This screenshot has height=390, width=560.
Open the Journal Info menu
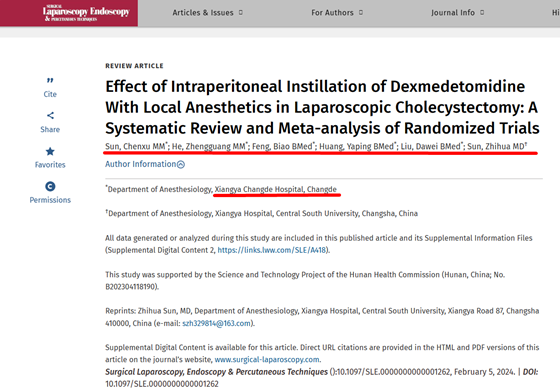(453, 12)
